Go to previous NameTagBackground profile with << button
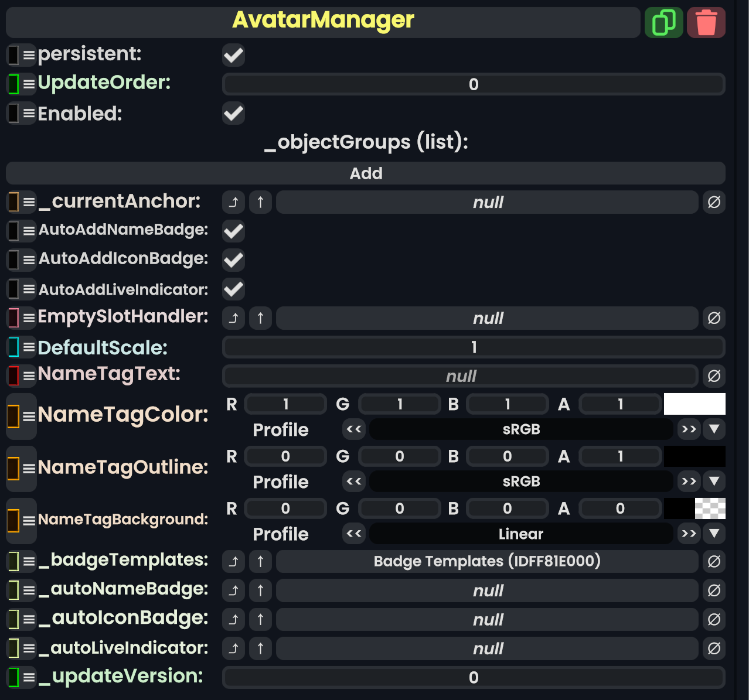 [354, 534]
